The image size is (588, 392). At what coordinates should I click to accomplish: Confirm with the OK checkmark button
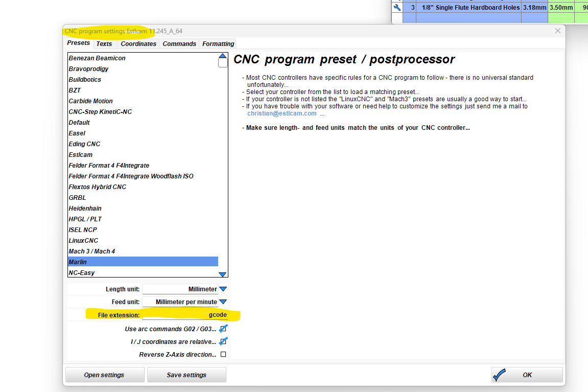(527, 375)
